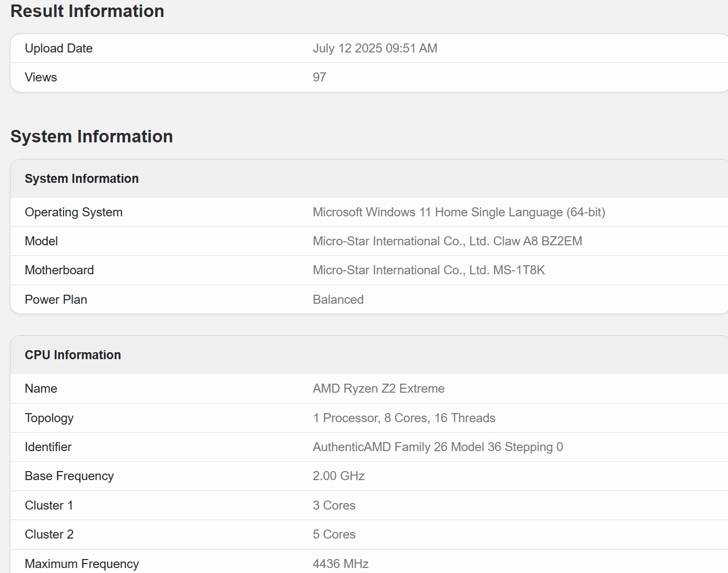The height and width of the screenshot is (573, 728).
Task: Click the Base Frequency label
Action: coord(69,476)
